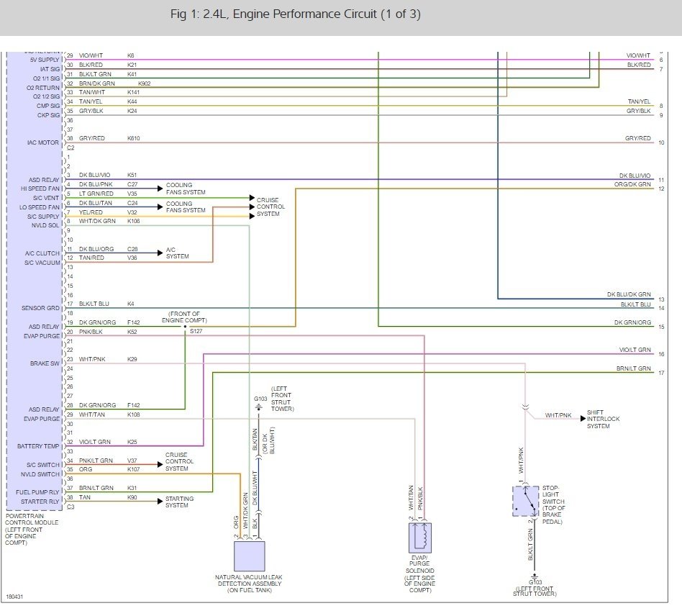Viewport: 682px width, 616px height.
Task: Click the S/C SUPPLY pin label
Action: [43, 216]
